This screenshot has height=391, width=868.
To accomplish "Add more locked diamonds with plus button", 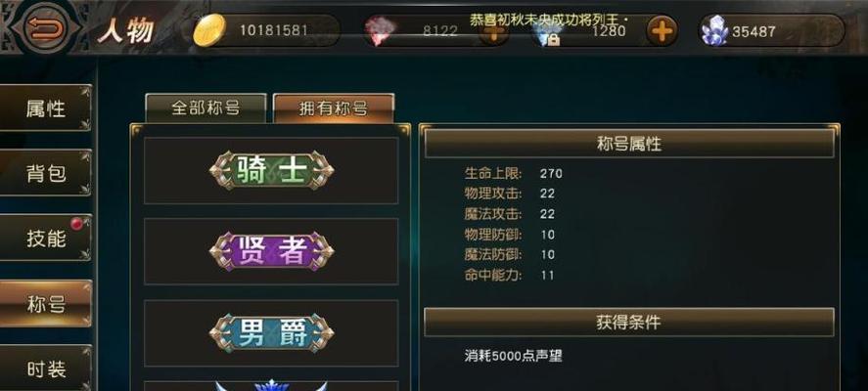I will (x=662, y=31).
